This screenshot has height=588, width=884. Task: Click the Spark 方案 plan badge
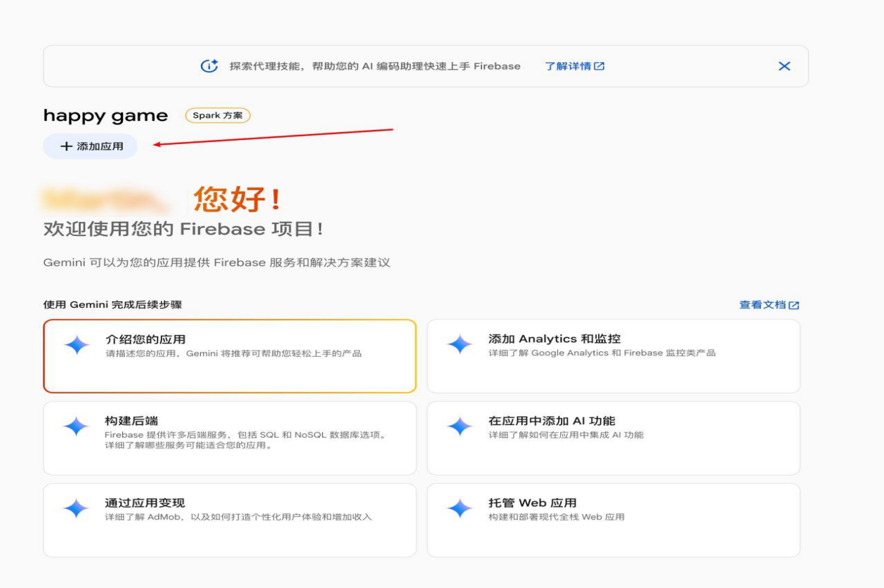(x=218, y=115)
